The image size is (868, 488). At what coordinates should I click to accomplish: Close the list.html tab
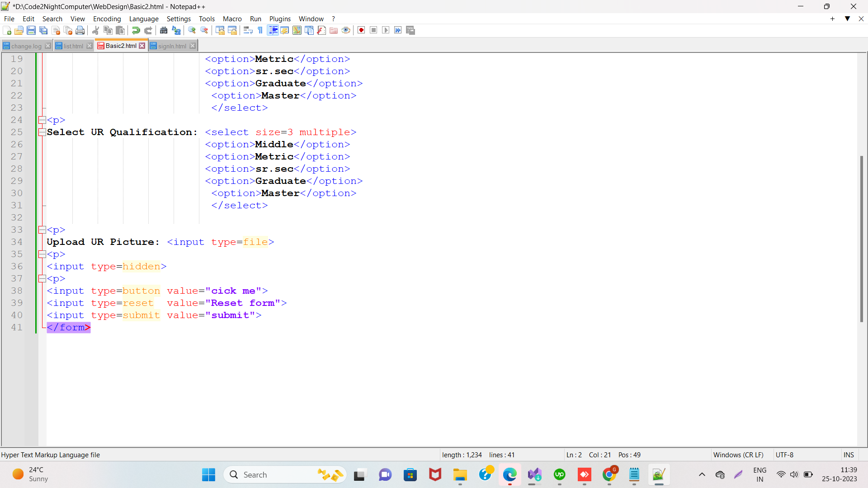coord(89,46)
